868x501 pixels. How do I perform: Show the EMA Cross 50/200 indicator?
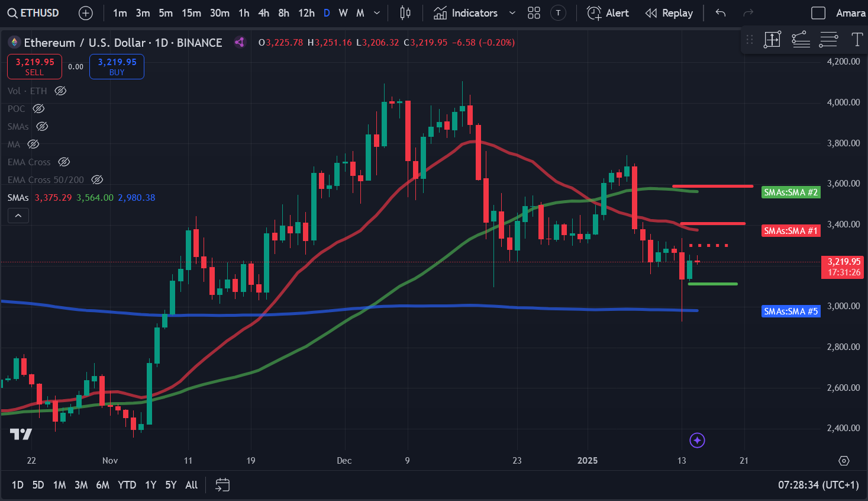point(97,179)
